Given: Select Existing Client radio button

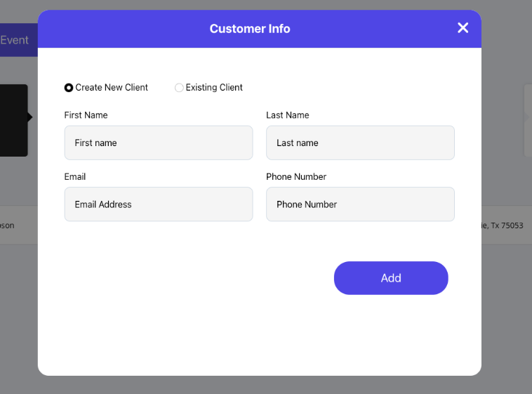Looking at the screenshot, I should point(179,88).
